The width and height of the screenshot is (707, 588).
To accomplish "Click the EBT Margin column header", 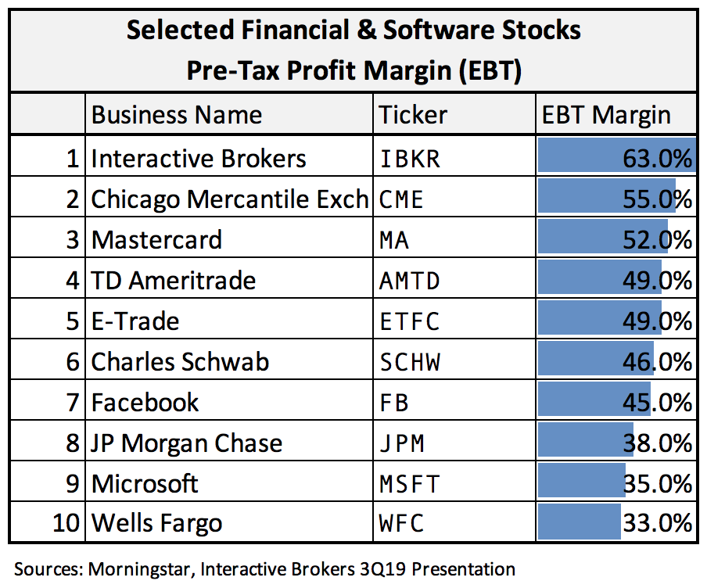I will tap(616, 113).
